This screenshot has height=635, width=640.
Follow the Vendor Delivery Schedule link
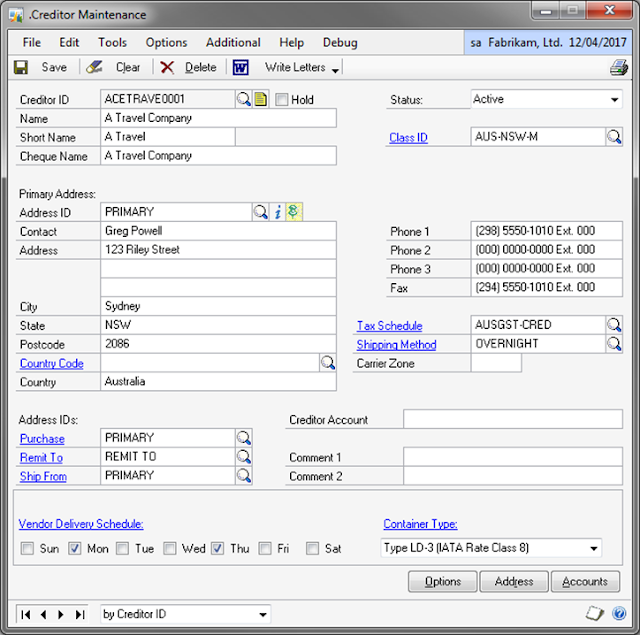tap(81, 524)
